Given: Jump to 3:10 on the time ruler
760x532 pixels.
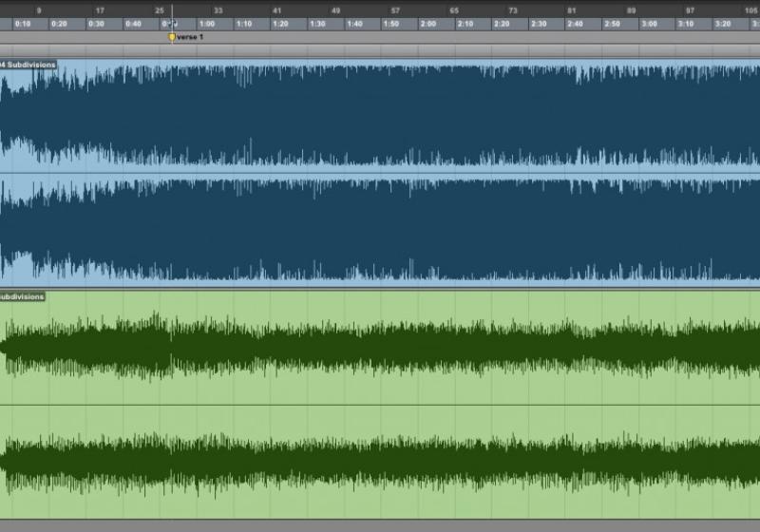Looking at the screenshot, I should [686, 24].
